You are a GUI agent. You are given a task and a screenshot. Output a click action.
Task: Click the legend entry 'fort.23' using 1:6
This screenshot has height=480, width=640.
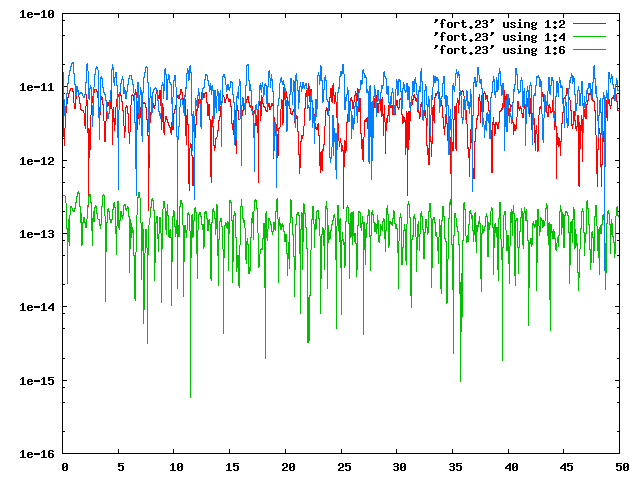click(x=499, y=50)
